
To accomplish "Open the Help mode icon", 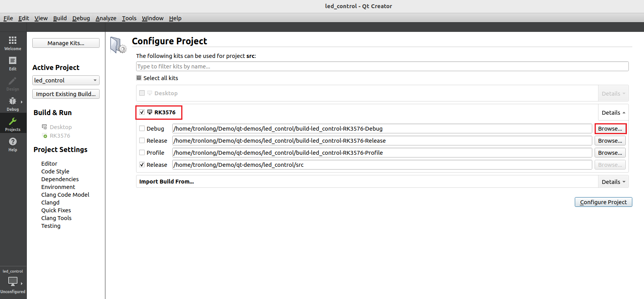I will click(13, 142).
